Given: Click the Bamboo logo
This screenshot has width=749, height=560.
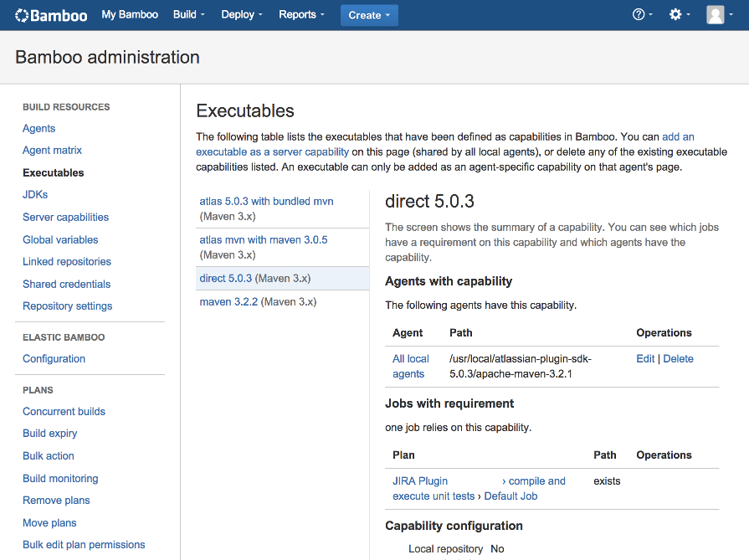Looking at the screenshot, I should 51,15.
